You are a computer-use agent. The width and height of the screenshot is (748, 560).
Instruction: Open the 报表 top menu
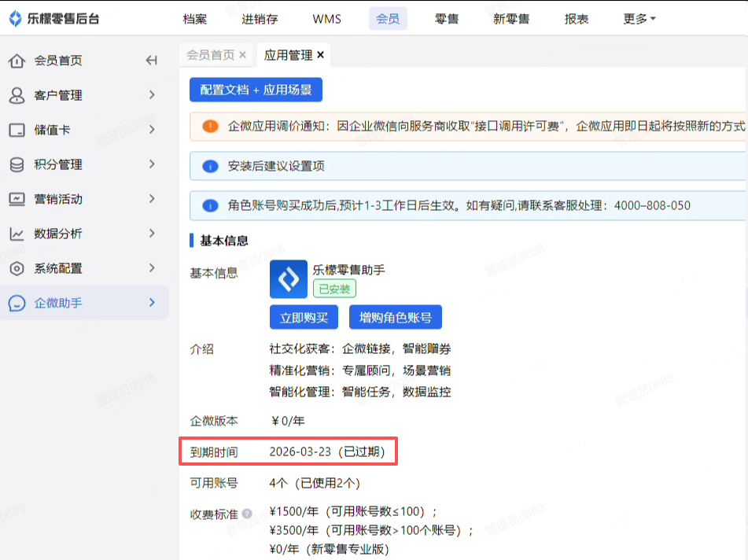tap(577, 19)
